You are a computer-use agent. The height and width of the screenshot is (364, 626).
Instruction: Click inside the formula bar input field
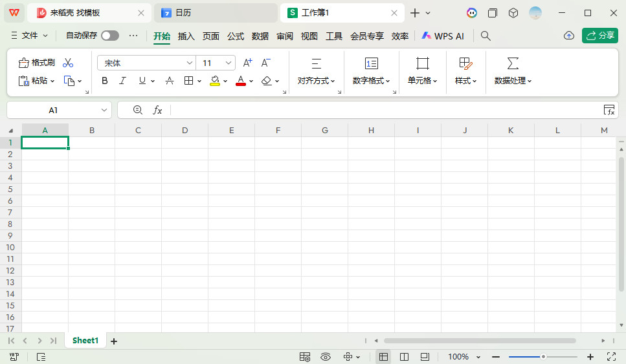[x=382, y=111]
